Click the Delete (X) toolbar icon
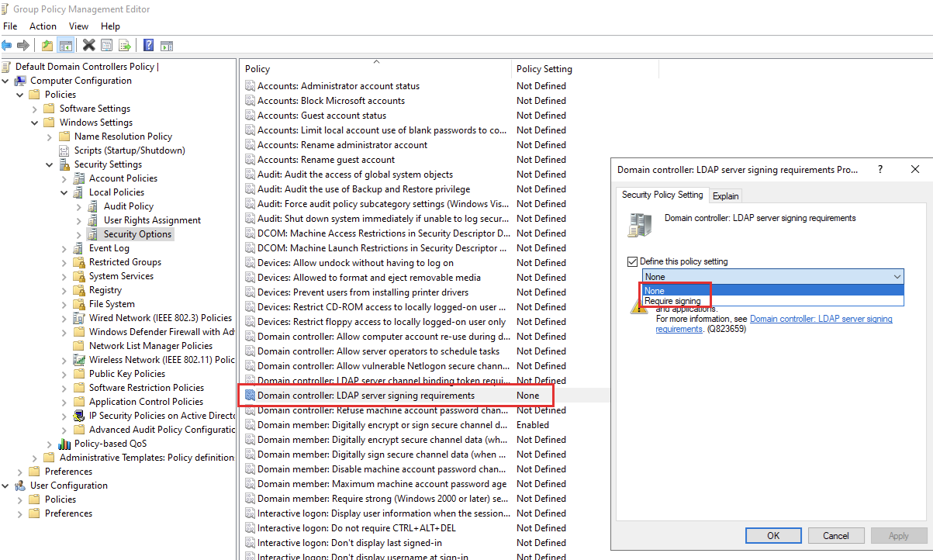 pyautogui.click(x=88, y=44)
